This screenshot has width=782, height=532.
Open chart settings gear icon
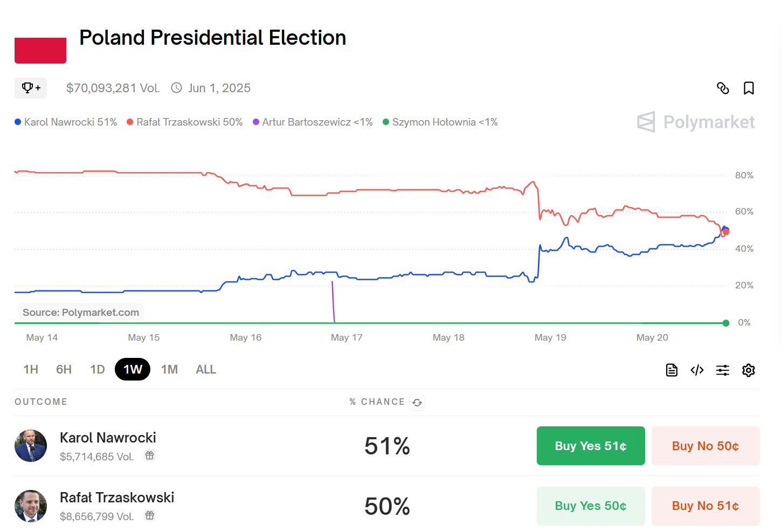[x=749, y=370]
